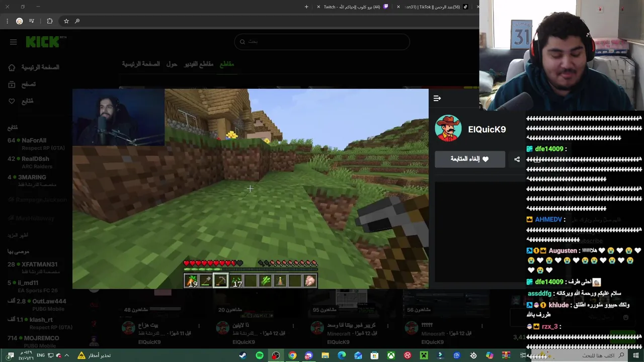Toggle the Kick sidebar hamburger menu
The height and width of the screenshot is (362, 644).
pos(14,42)
